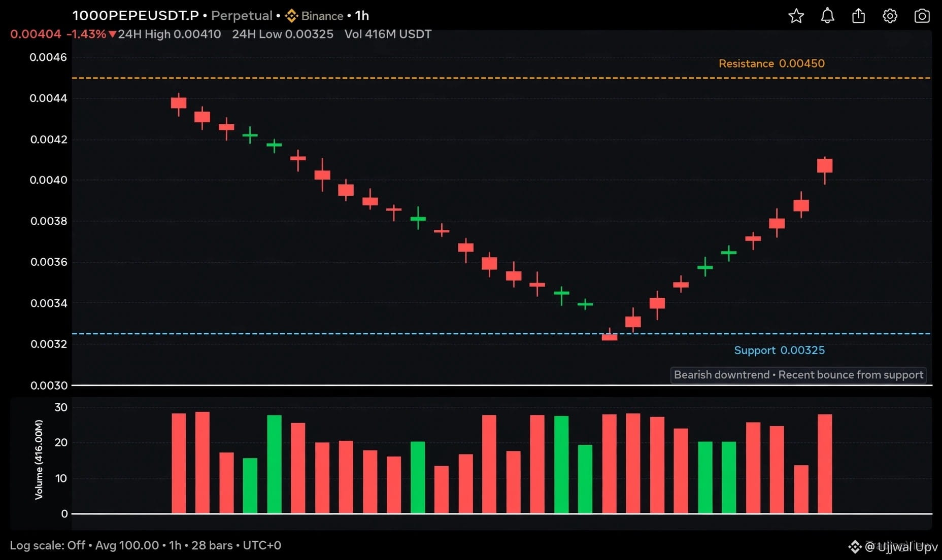Click the Log scale: Off status text
The image size is (942, 560).
coord(47,545)
